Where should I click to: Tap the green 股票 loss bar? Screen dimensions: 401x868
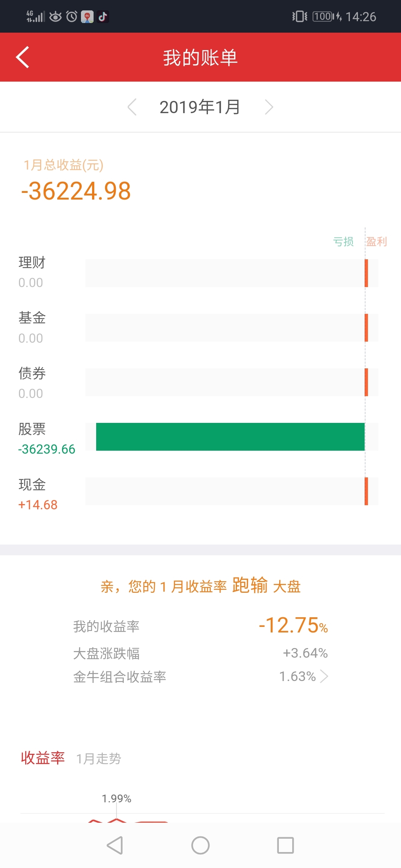tap(230, 437)
